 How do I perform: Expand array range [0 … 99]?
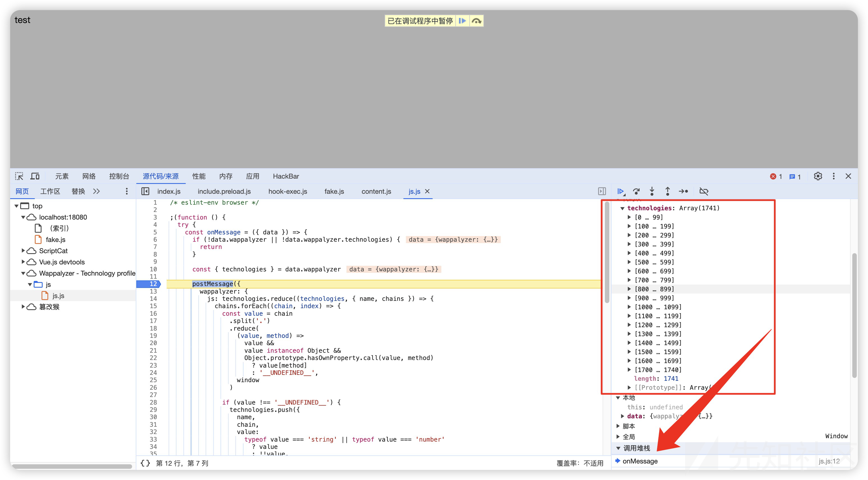(629, 217)
